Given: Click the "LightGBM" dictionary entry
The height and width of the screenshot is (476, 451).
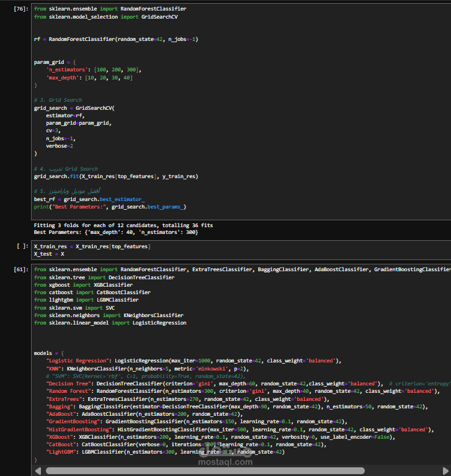Looking at the screenshot, I should click(166, 452).
